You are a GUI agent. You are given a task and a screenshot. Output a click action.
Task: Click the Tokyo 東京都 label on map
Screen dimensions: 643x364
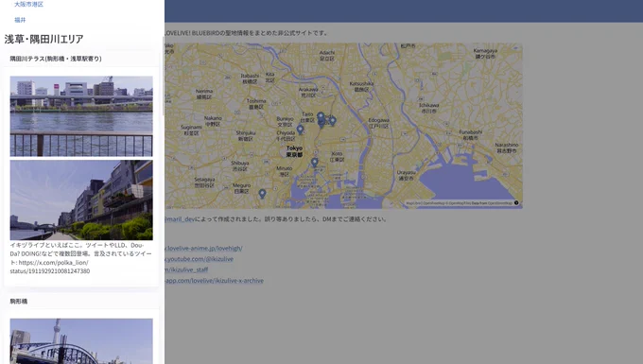point(294,151)
